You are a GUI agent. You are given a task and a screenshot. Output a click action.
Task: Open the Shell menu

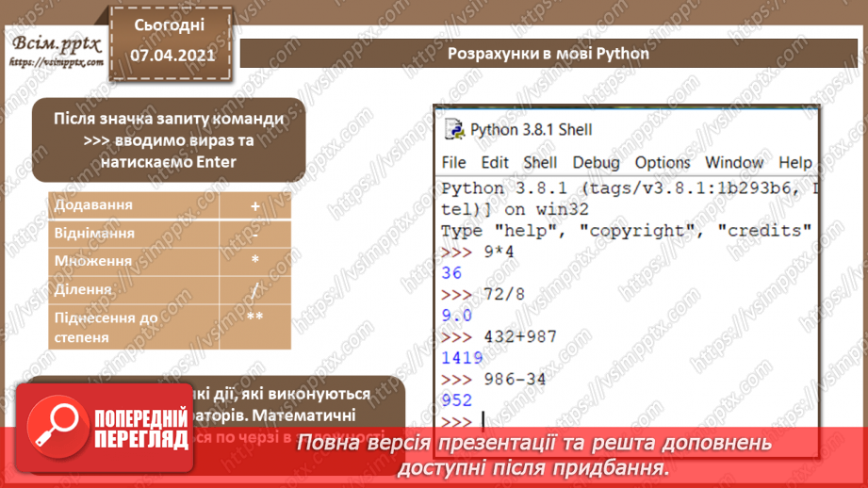[x=540, y=163]
